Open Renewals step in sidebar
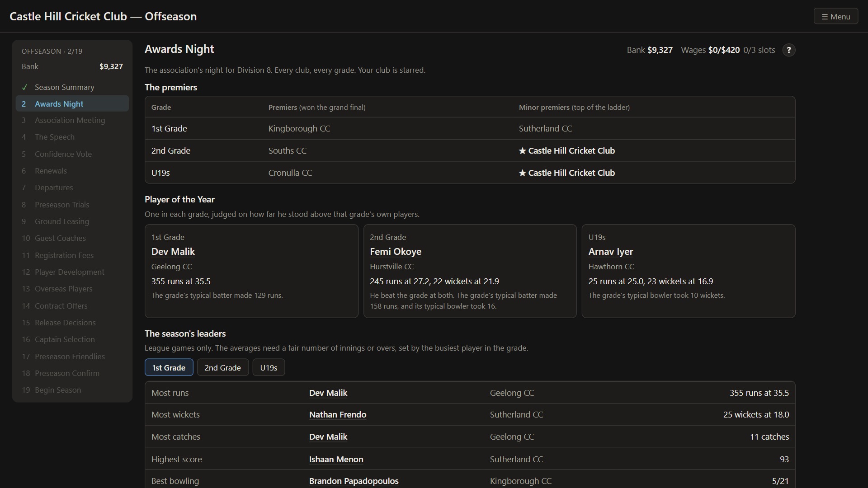868x488 pixels. (x=72, y=171)
